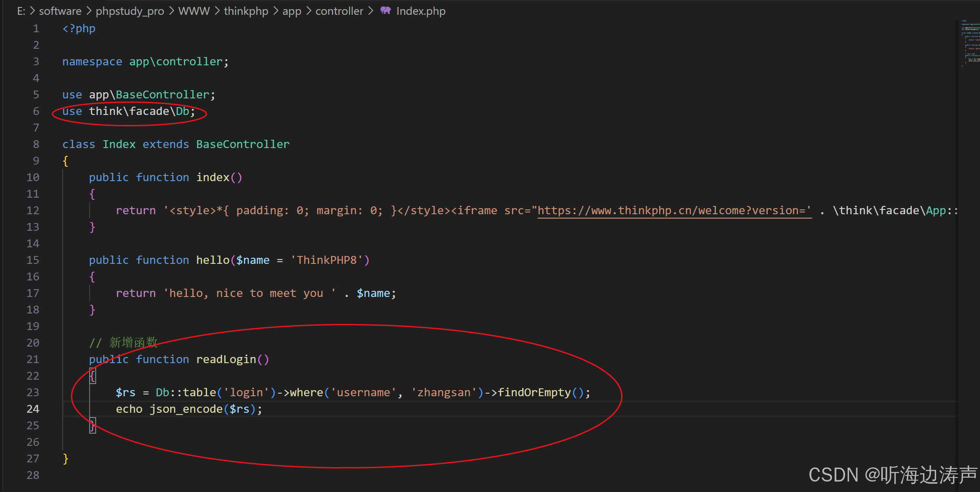Open the breadcrumb chevron after thinkphp
Screen dimensions: 980x492
[x=275, y=11]
